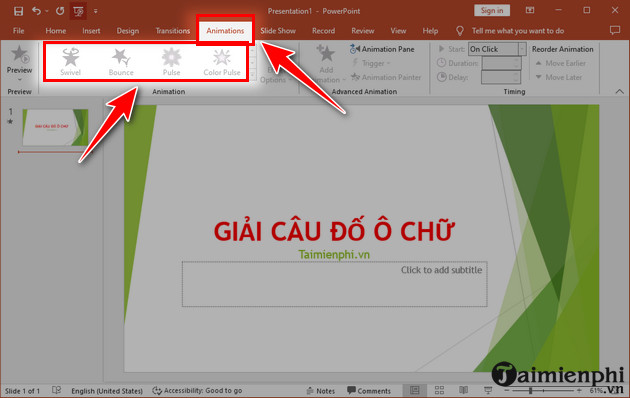This screenshot has height=398, width=630.
Task: Apply the Swivel animation effect
Action: (71, 62)
